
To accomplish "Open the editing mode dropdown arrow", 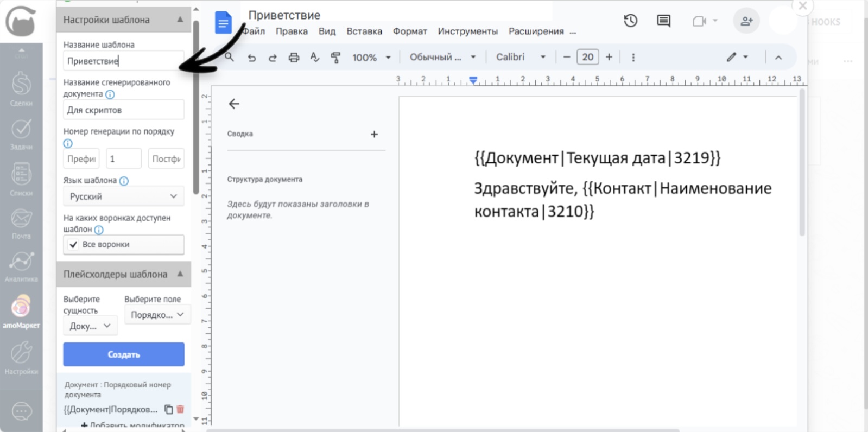I will point(746,57).
